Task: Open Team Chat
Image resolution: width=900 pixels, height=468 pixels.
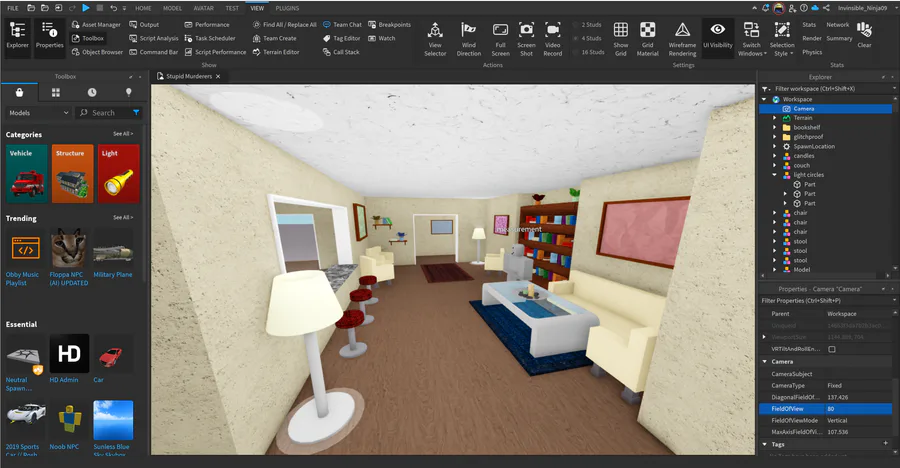Action: (x=342, y=25)
